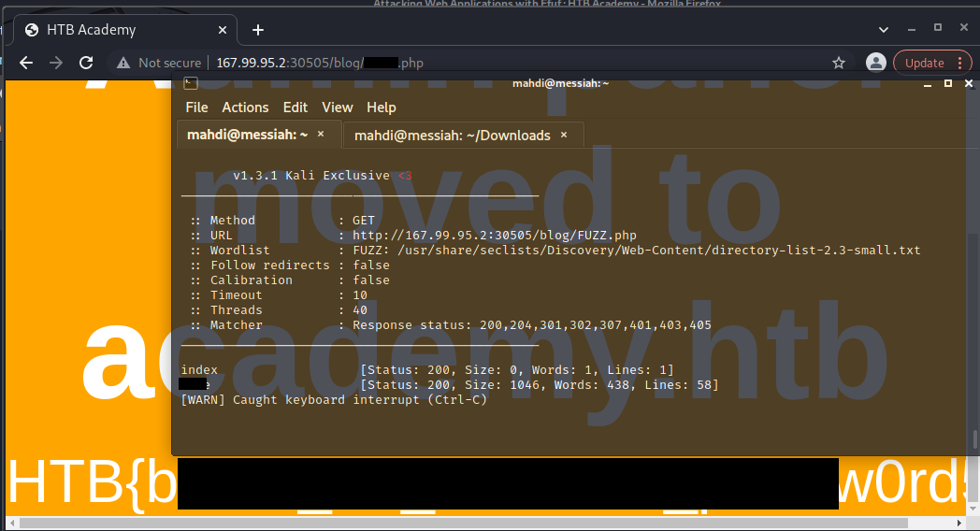This screenshot has height=531, width=980.
Task: Close the terminal window
Action: click(969, 83)
